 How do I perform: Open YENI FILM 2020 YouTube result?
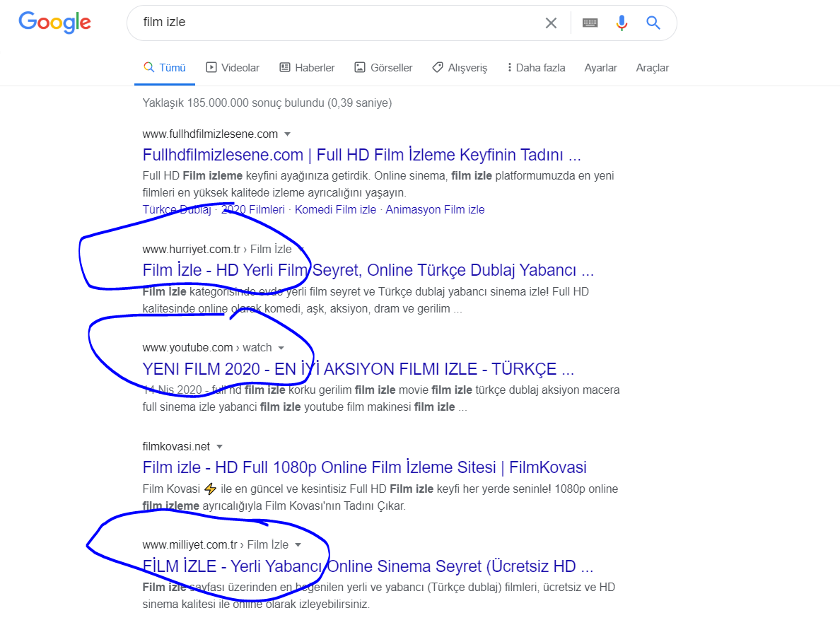358,369
